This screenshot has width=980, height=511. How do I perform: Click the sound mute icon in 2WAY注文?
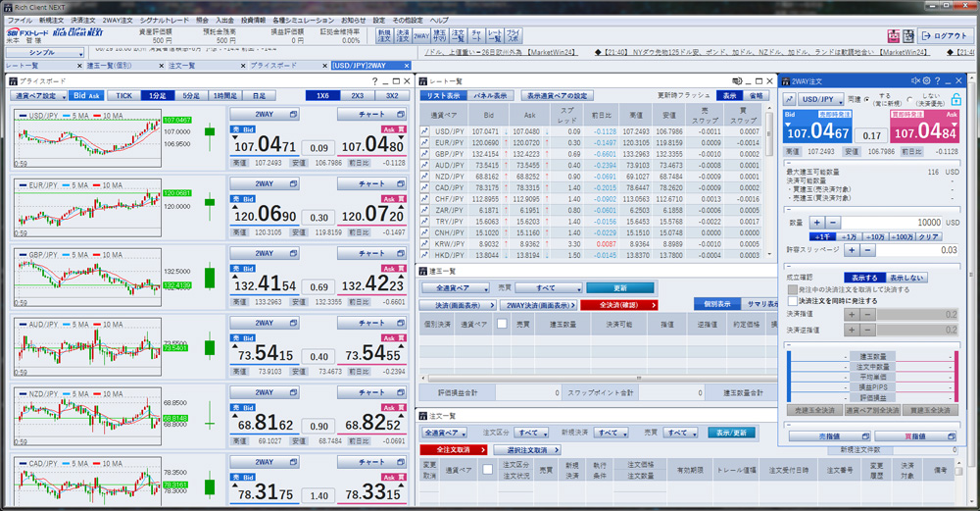[x=915, y=80]
